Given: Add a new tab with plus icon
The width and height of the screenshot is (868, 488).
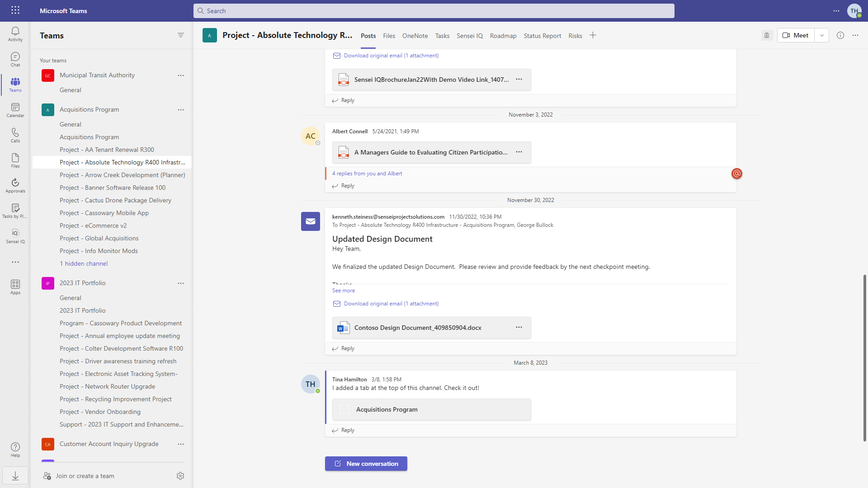Looking at the screenshot, I should point(593,35).
